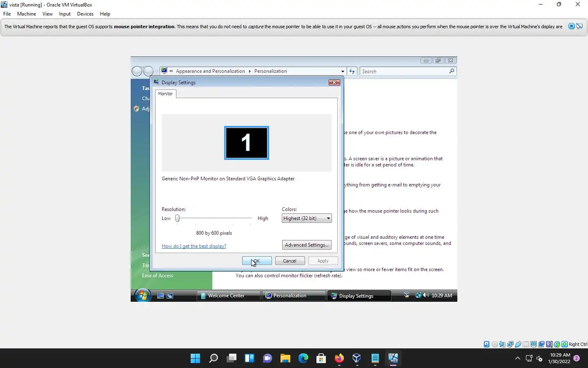Click Switch between windows in quick launch

pos(170,296)
